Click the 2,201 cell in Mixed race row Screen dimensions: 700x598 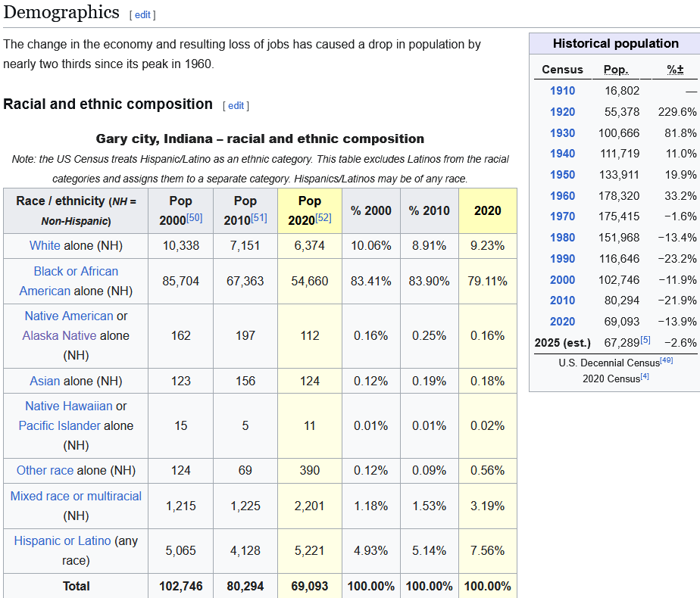(x=310, y=506)
